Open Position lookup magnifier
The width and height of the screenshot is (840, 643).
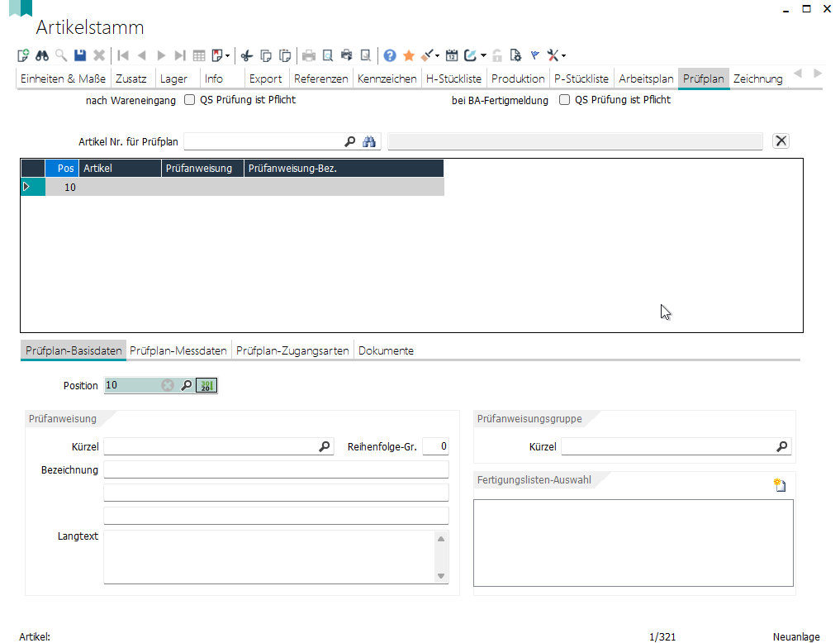point(187,385)
